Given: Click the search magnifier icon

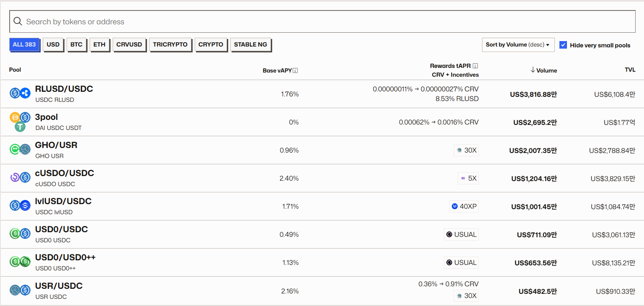Looking at the screenshot, I should pos(18,21).
